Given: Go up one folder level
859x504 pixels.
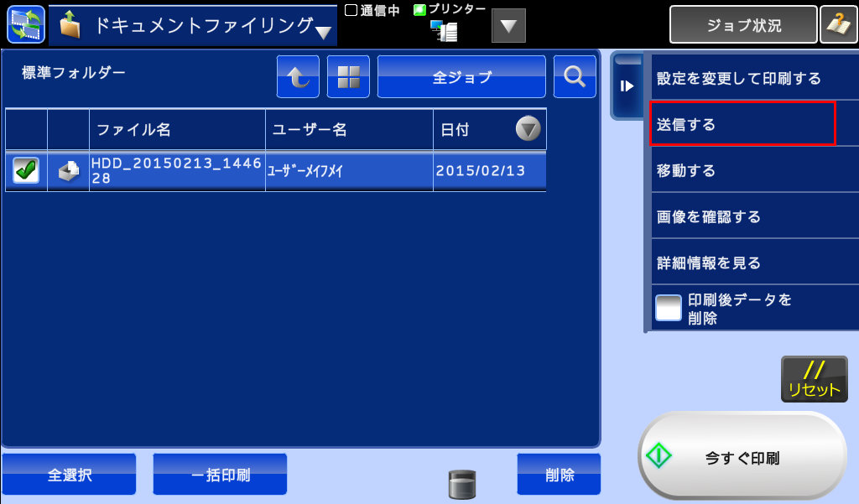Looking at the screenshot, I should [298, 77].
